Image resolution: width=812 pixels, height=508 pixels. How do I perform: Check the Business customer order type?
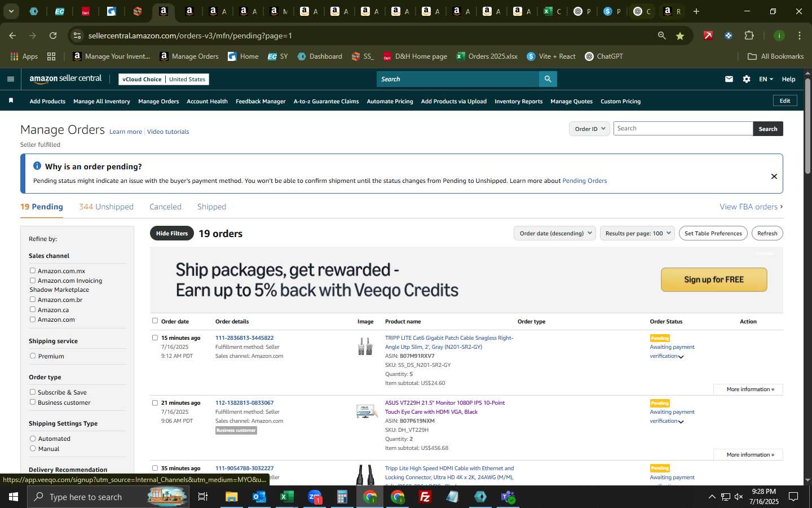pyautogui.click(x=33, y=402)
